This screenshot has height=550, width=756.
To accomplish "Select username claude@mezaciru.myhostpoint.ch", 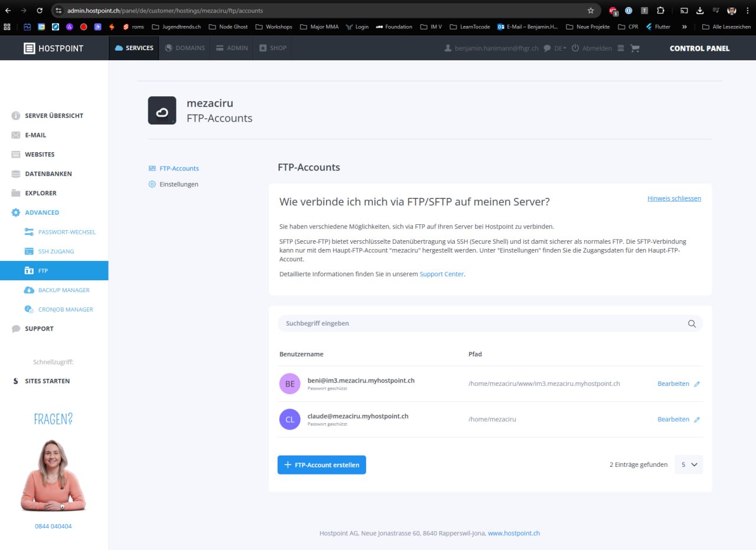I will coord(358,416).
